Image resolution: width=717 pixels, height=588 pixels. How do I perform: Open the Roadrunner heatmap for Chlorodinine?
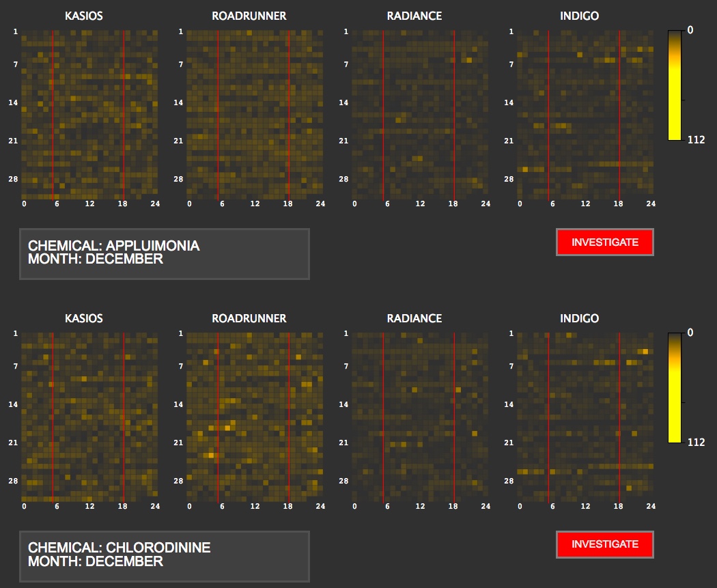point(255,417)
